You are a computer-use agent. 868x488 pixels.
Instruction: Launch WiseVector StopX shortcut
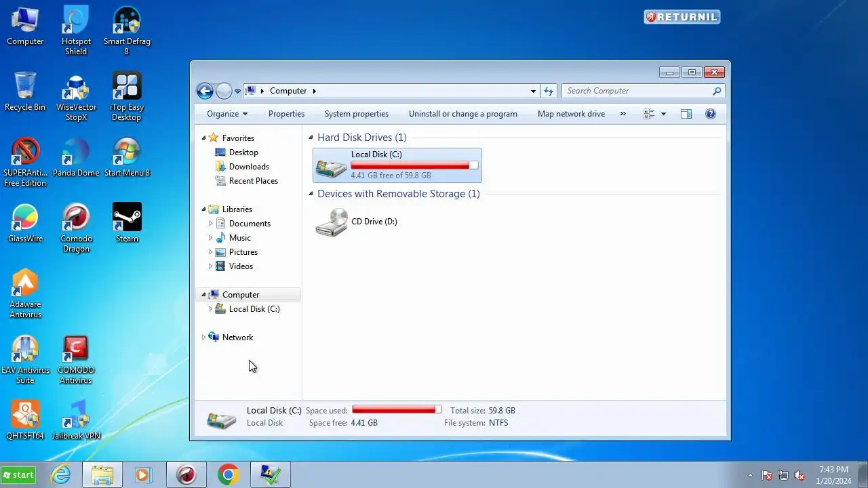point(76,97)
